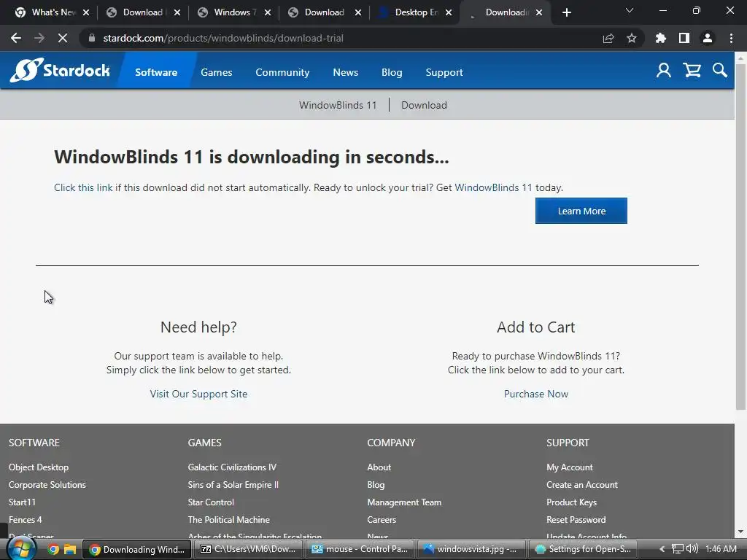Show hidden tray icons arrow

pyautogui.click(x=662, y=549)
